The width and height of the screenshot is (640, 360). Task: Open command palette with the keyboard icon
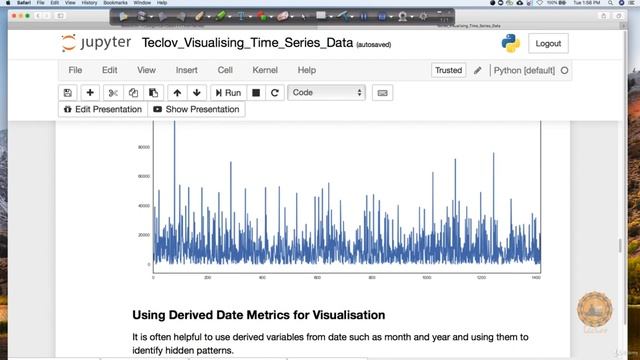tap(382, 93)
